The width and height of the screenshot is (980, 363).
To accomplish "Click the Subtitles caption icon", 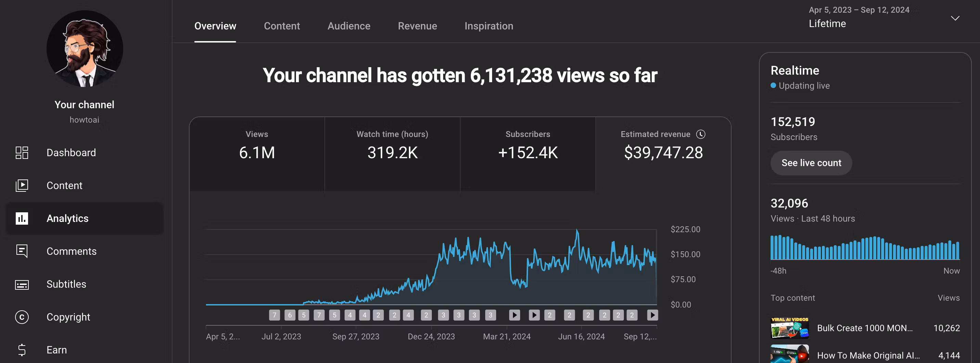I will point(22,284).
